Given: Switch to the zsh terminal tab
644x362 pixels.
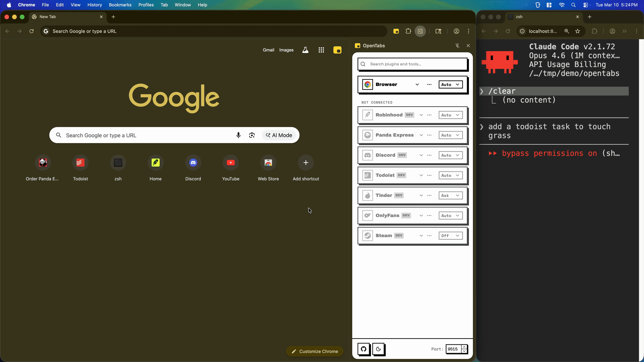Looking at the screenshot, I should (519, 17).
